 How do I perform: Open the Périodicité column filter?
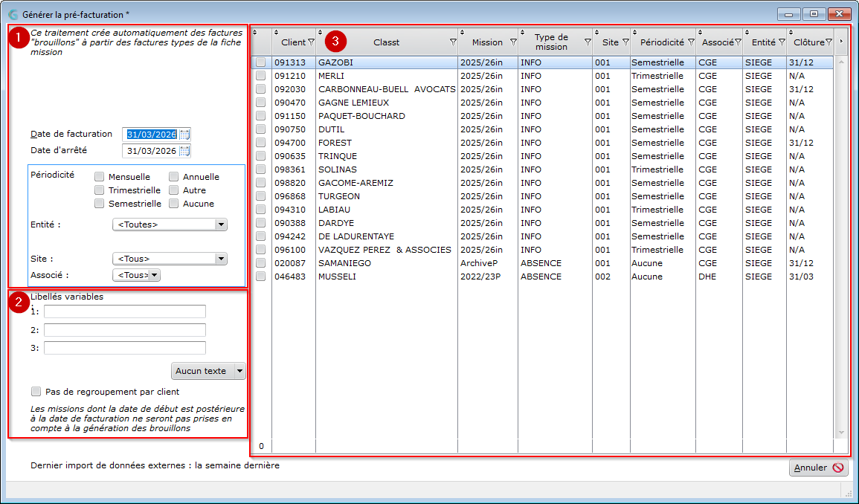(692, 42)
